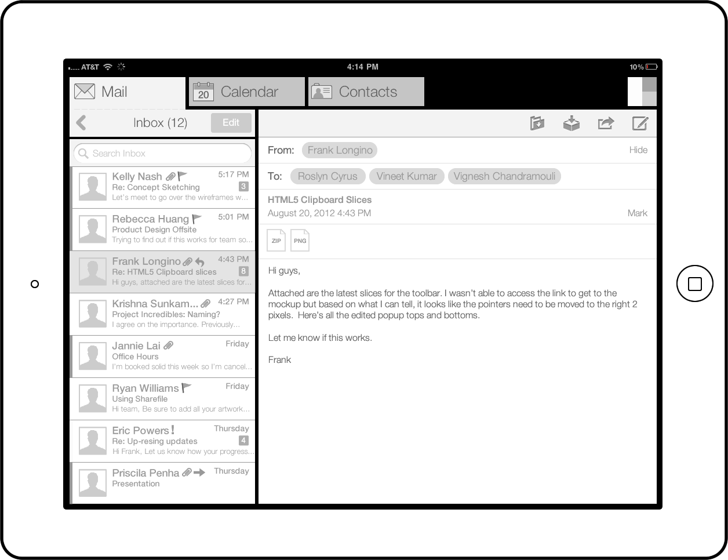728x560 pixels.
Task: Click the paperclip on Krishna Sunkam's email
Action: click(206, 304)
